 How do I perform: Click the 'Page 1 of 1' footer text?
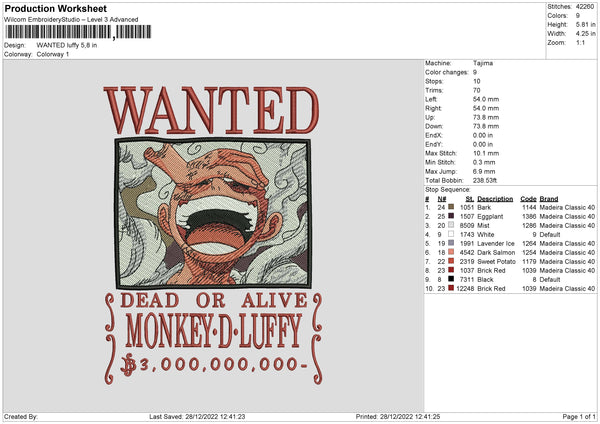579,416
